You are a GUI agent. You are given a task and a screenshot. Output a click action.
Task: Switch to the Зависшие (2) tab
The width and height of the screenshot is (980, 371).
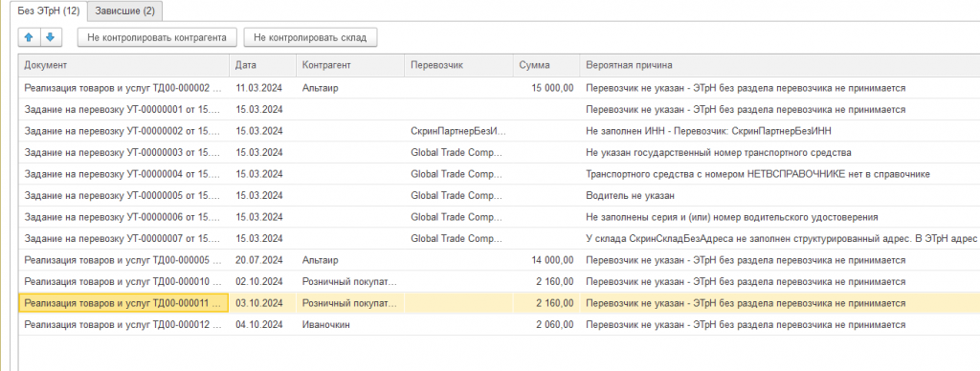125,11
